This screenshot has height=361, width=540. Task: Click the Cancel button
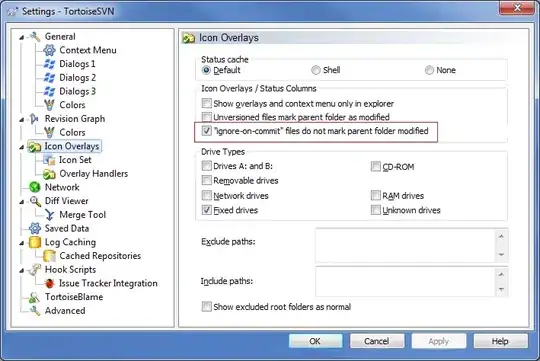click(x=377, y=341)
